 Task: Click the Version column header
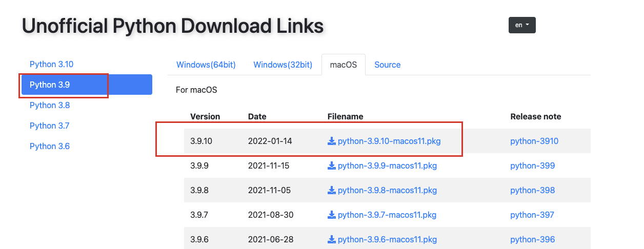coord(205,116)
